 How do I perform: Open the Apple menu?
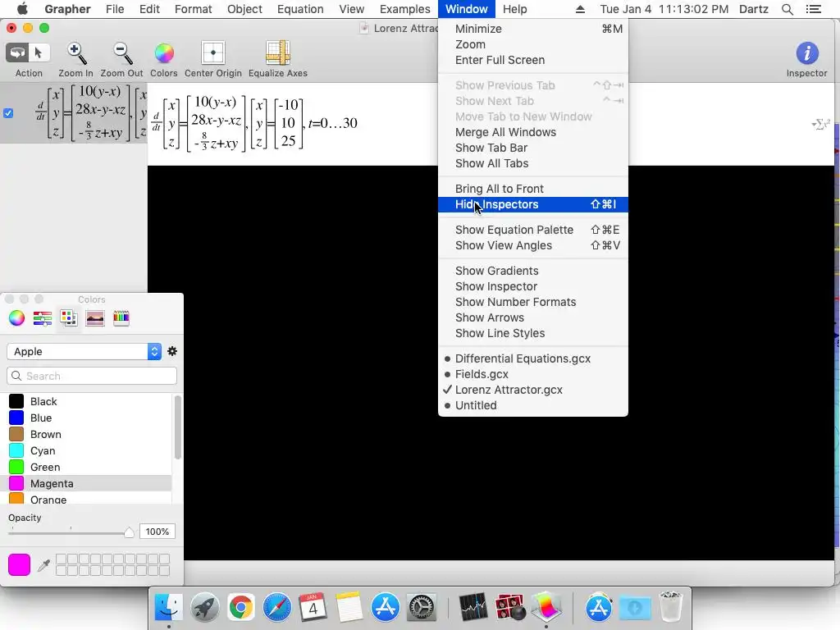[22, 9]
